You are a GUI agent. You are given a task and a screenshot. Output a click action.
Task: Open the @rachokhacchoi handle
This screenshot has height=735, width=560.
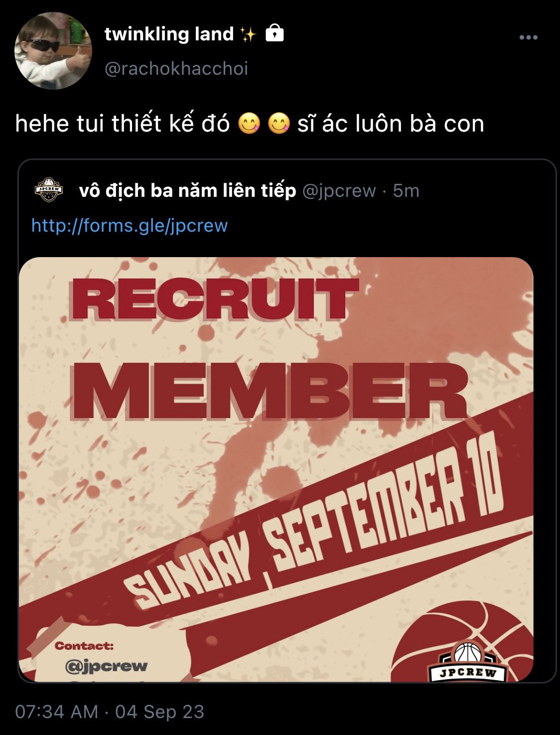coord(176,68)
